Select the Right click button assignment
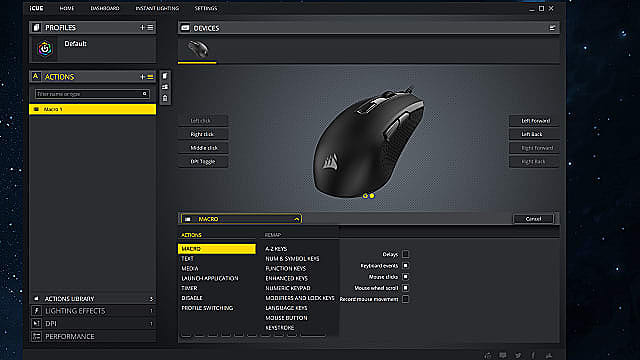Image resolution: width=640 pixels, height=360 pixels. [x=203, y=134]
